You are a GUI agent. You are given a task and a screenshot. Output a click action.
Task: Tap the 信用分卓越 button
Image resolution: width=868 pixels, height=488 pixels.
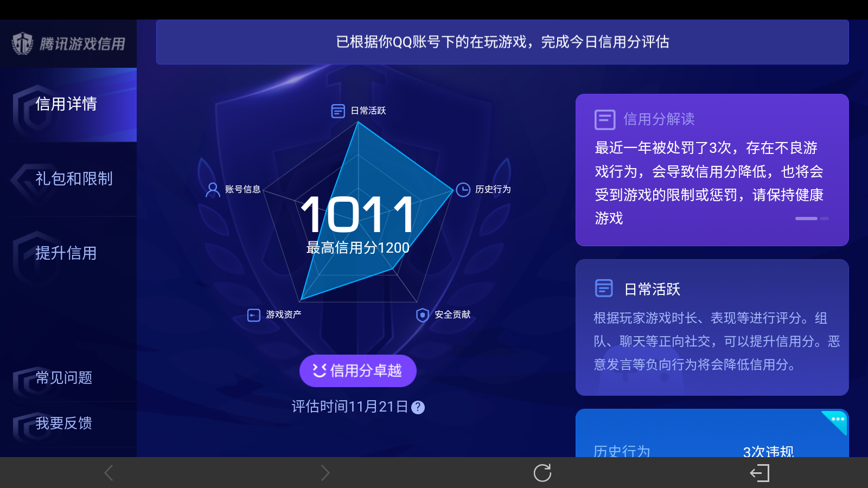[x=358, y=370]
